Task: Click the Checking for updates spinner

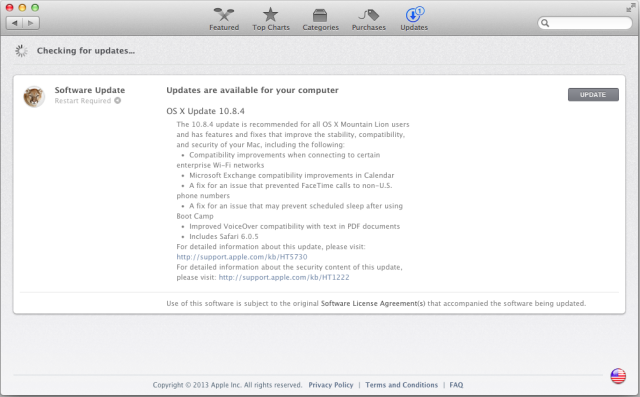Action: [x=21, y=51]
